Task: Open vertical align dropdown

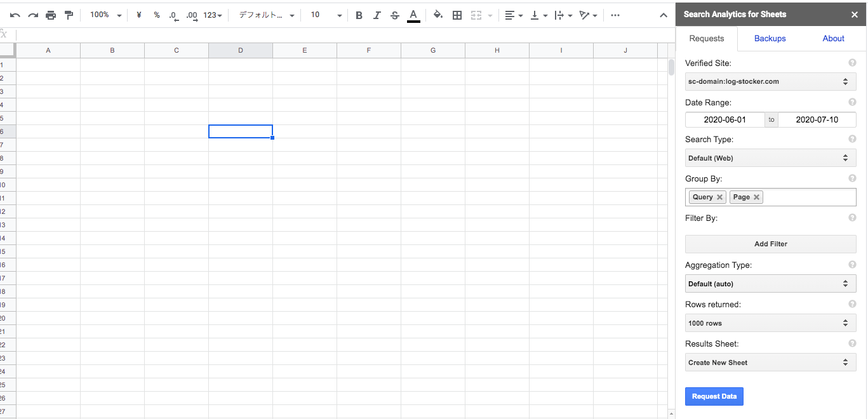Action: click(x=539, y=15)
